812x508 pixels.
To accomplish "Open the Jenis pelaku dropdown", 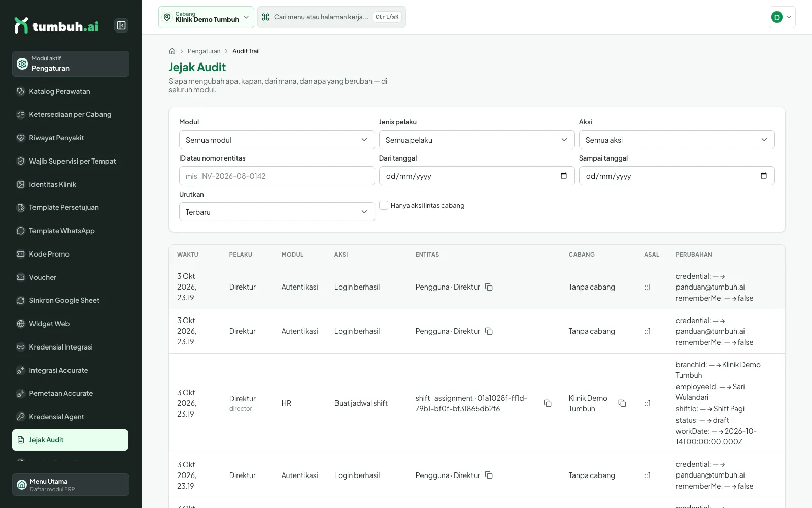I will 477,140.
